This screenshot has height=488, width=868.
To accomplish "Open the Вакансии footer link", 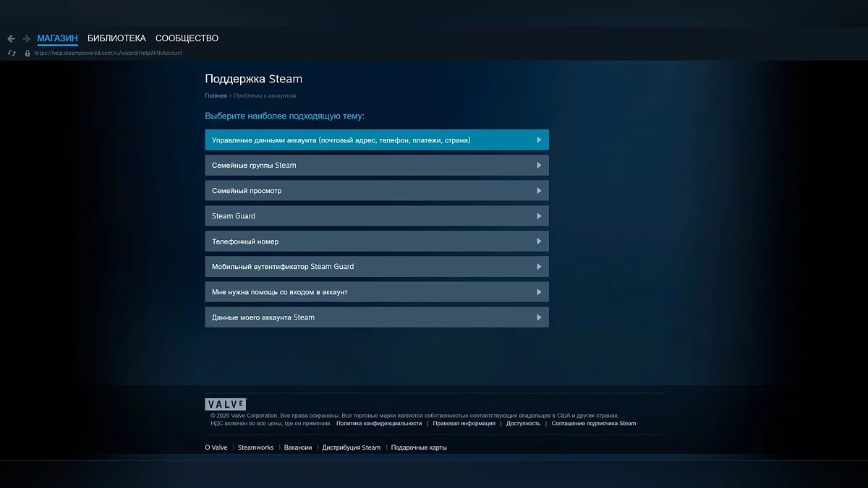I will pos(298,448).
